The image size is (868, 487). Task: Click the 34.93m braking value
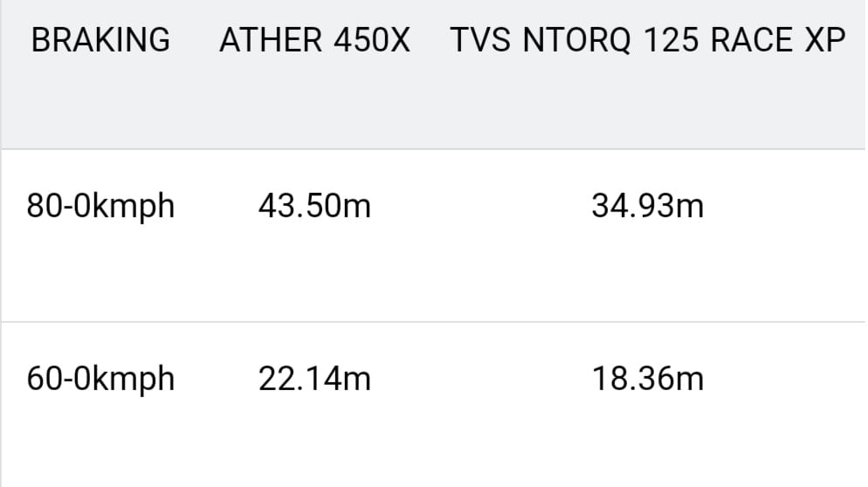tap(647, 207)
